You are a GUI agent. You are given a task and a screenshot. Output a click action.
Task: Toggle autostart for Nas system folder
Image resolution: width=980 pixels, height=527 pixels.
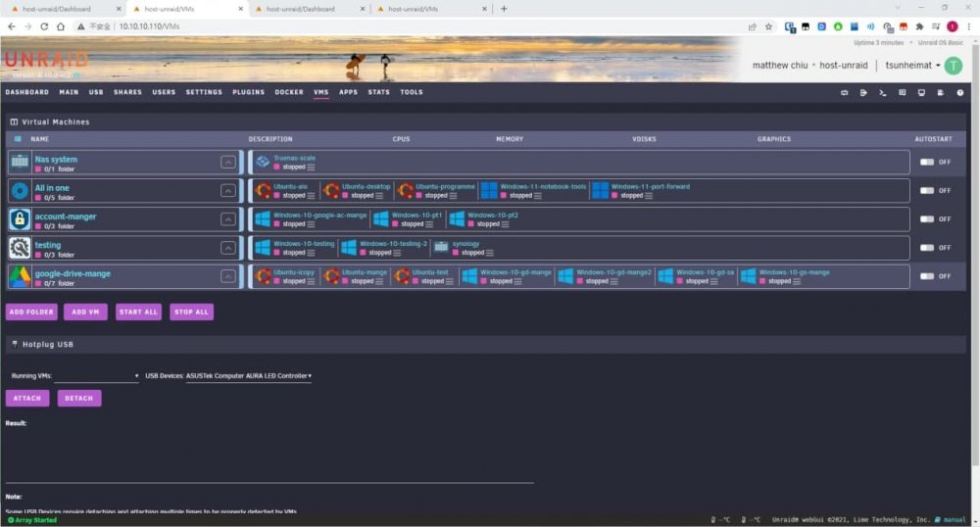(x=927, y=162)
